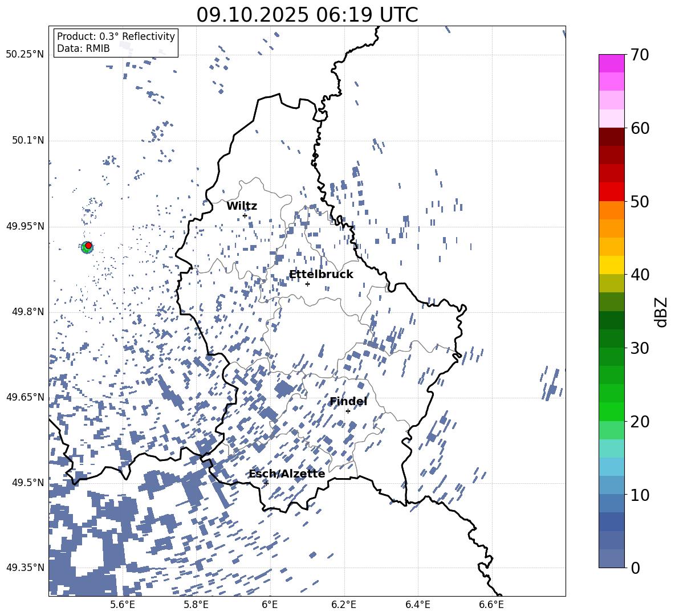Viewport: 675px width, 616px height.
Task: Click the 50.25°N latitude label
Action: (x=25, y=55)
